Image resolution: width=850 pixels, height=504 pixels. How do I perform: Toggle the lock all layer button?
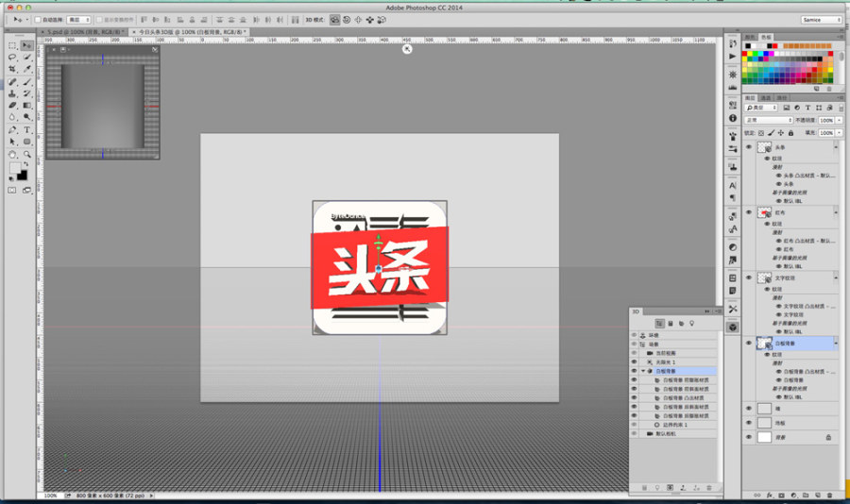790,133
